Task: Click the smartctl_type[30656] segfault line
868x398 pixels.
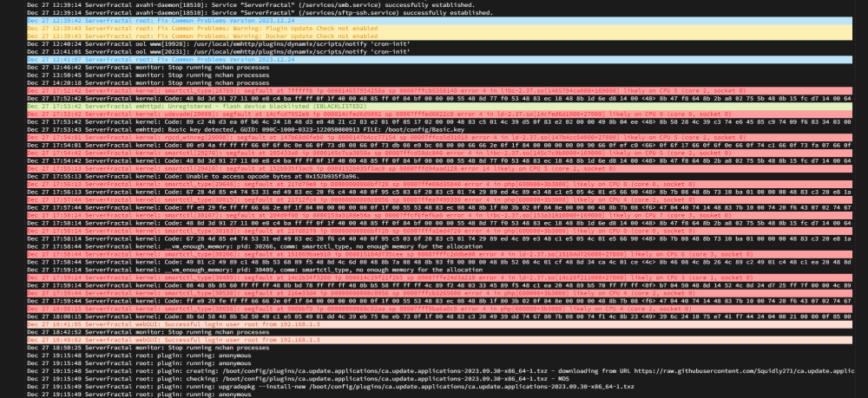Action: pyautogui.click(x=439, y=309)
